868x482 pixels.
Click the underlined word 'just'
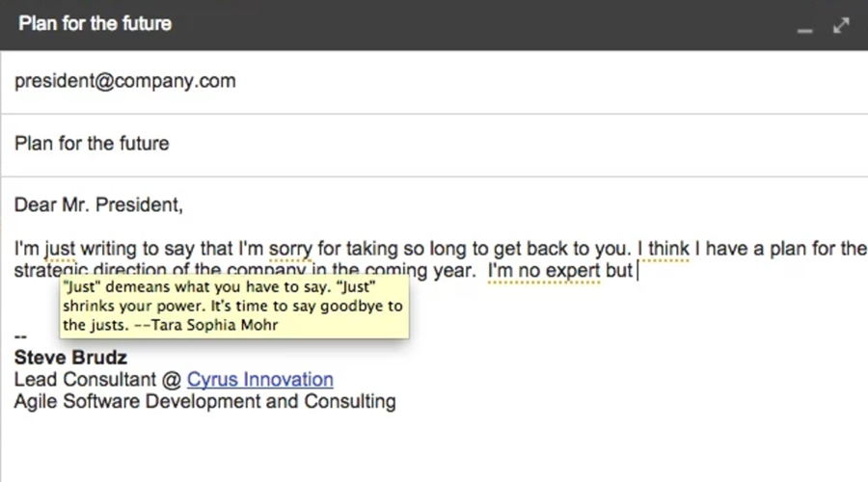pos(60,249)
